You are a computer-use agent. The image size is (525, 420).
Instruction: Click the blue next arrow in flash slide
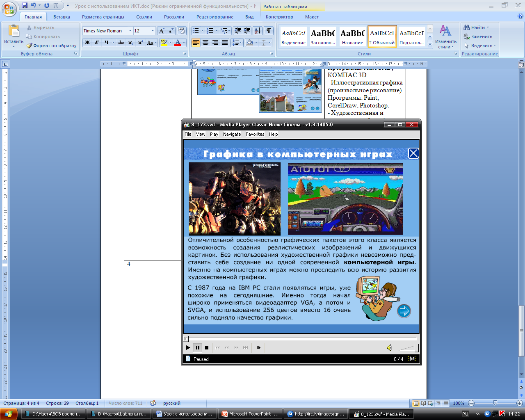point(404,311)
